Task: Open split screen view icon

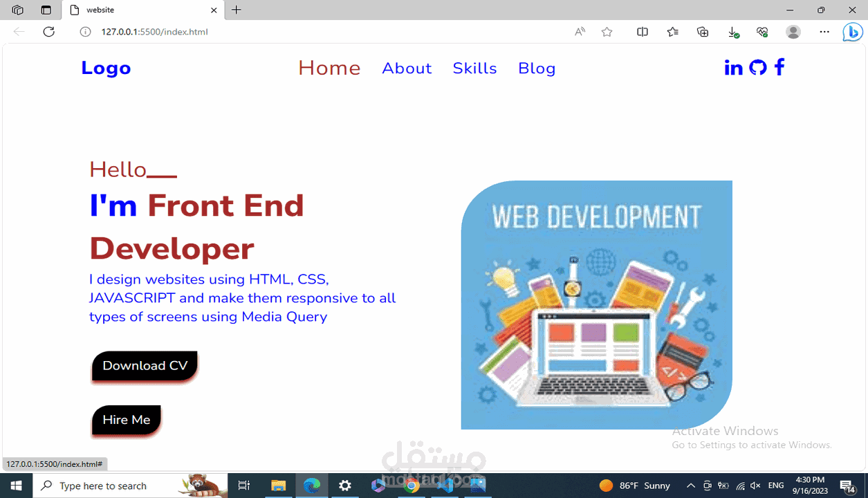Action: point(643,32)
